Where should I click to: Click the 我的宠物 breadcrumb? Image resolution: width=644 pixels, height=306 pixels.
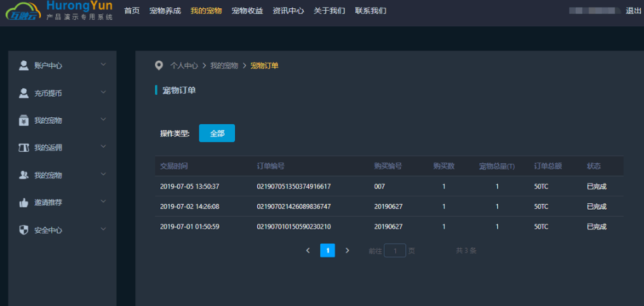pos(224,66)
